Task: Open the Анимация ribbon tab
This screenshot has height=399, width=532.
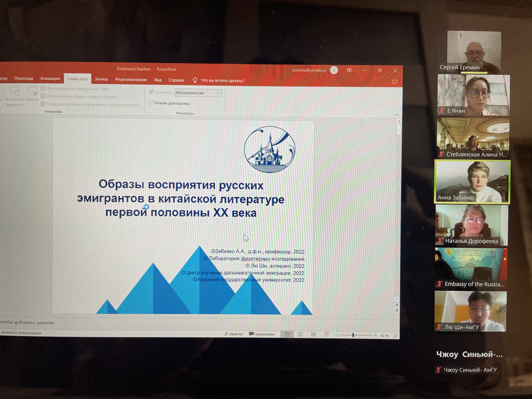Action: pos(50,78)
